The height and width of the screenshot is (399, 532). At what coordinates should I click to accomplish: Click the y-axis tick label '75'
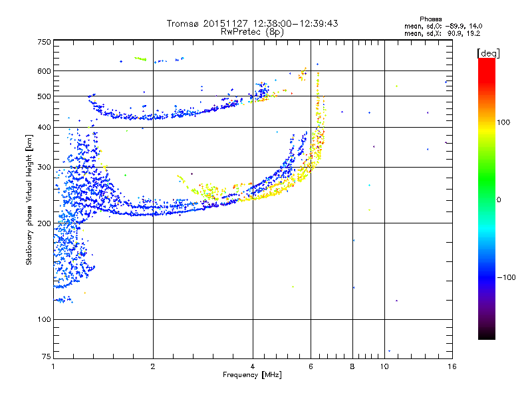coord(47,356)
